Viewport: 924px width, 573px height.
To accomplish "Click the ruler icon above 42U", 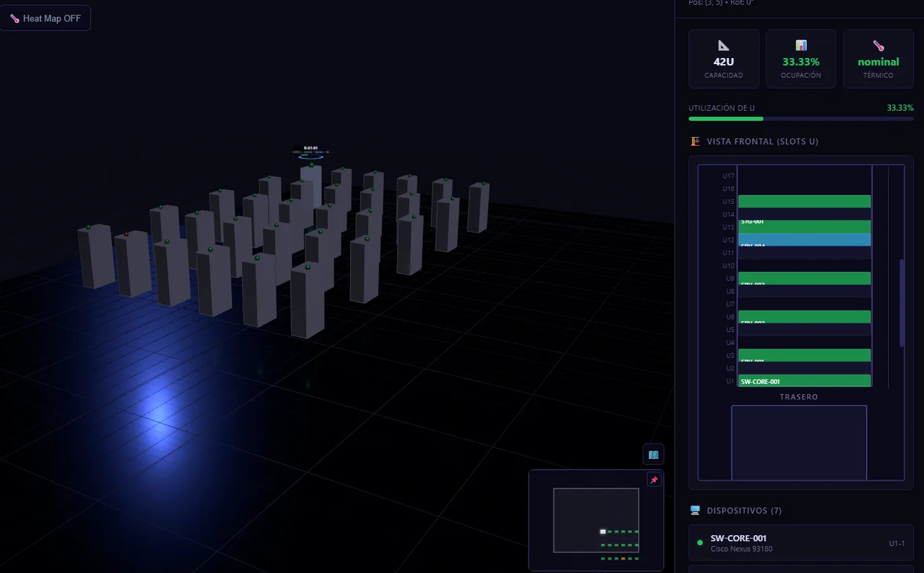I will point(724,45).
